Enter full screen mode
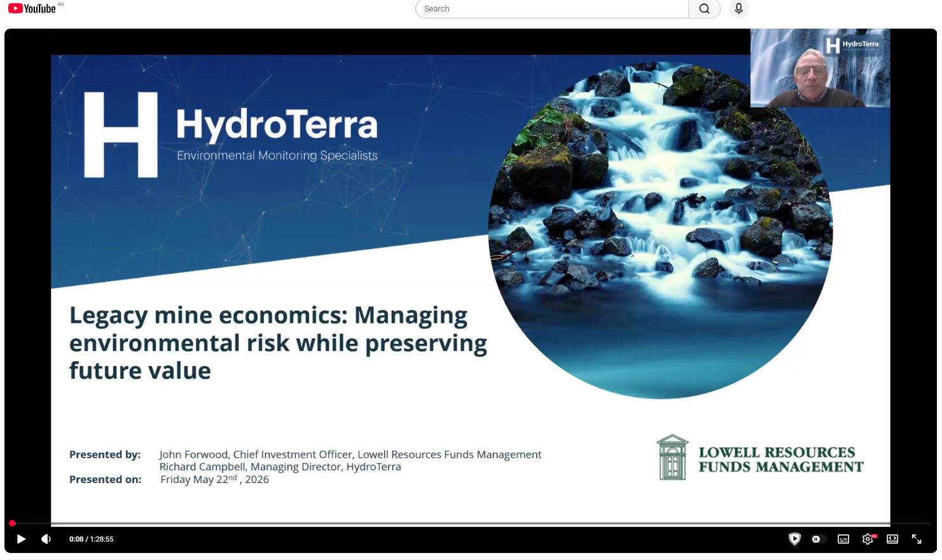This screenshot has width=942, height=560. (917, 539)
